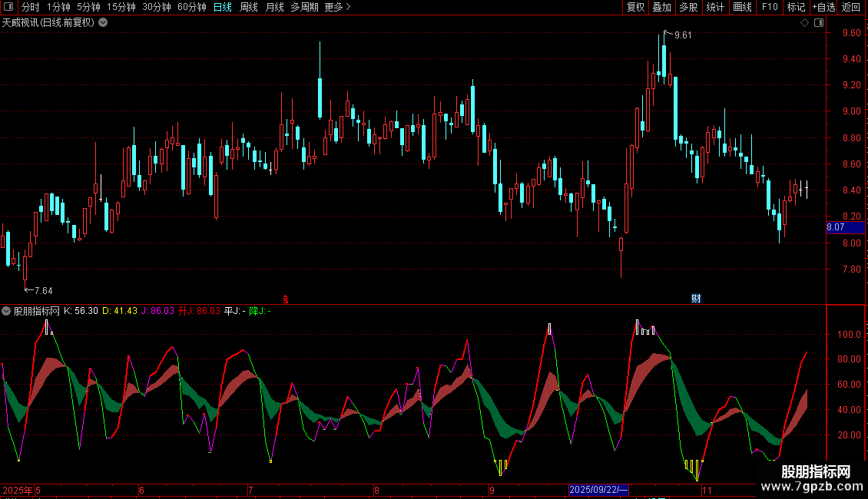Screen dimensions: 868x499
Task: Click the 2025年 label on the time axis
Action: 17,490
